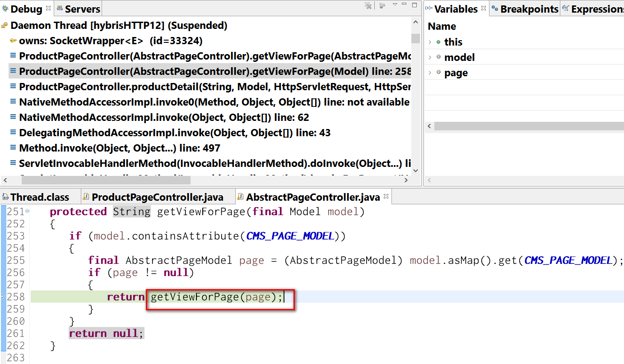Click the Debug view horizontal scrollbar right arrow
Screen dimensions: 624x364
coord(406,180)
